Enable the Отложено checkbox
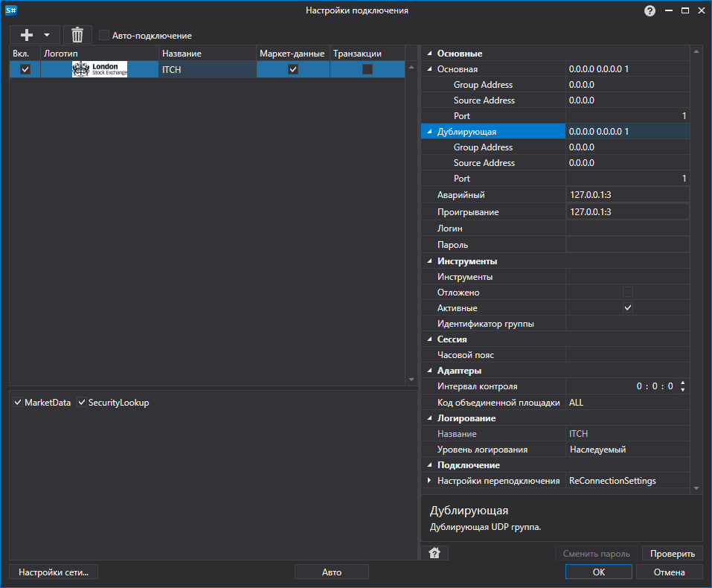This screenshot has height=588, width=712. (627, 293)
